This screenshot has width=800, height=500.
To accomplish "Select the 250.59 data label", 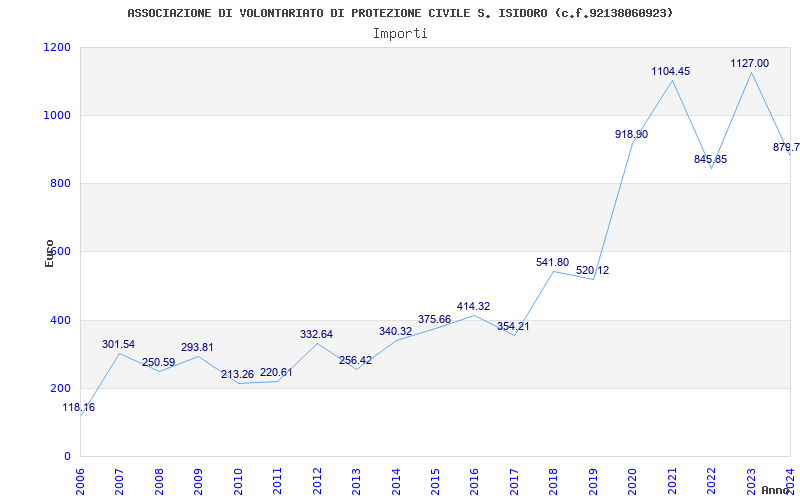I will click(x=158, y=362).
